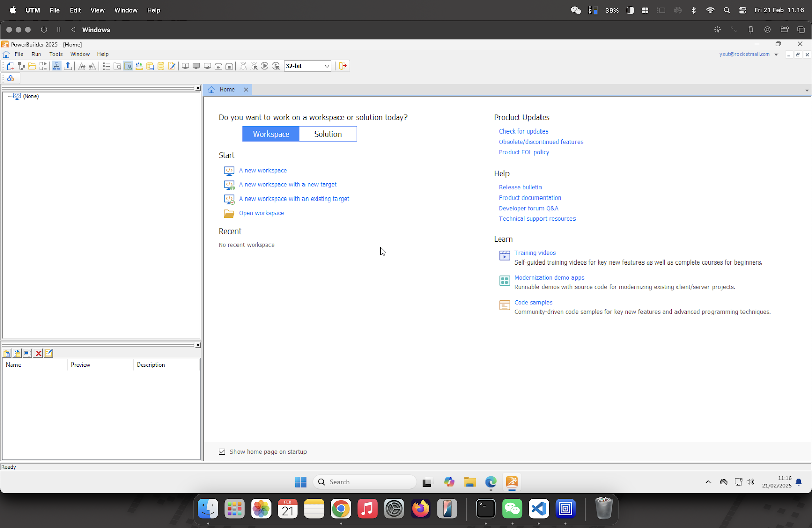812x528 pixels.
Task: Open the PowerBuilder Window menu
Action: pos(80,54)
